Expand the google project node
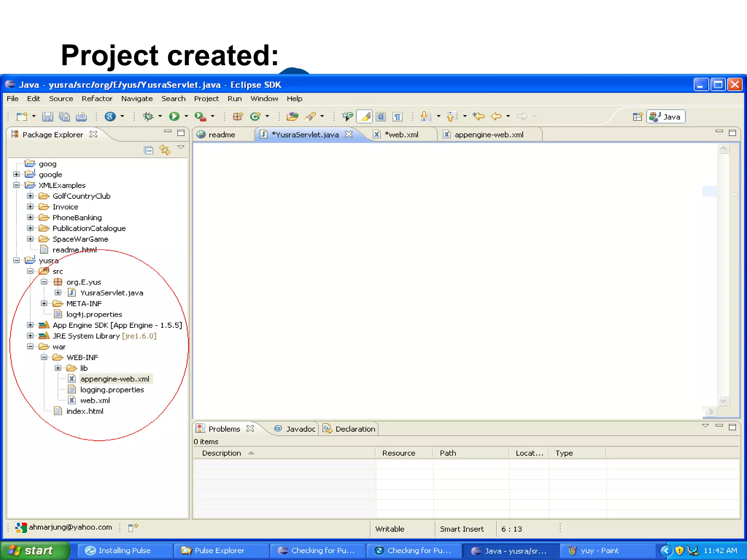Screen dimensions: 747x560 16,174
